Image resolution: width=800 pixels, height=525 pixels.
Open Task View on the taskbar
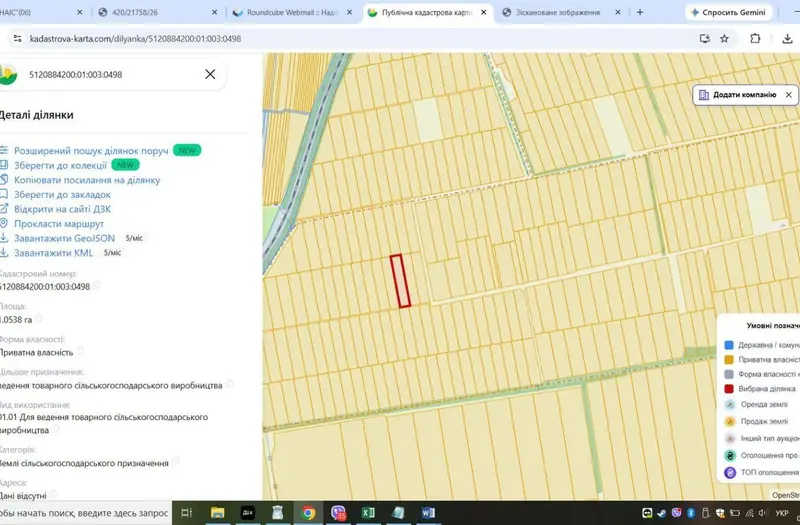pos(187,513)
